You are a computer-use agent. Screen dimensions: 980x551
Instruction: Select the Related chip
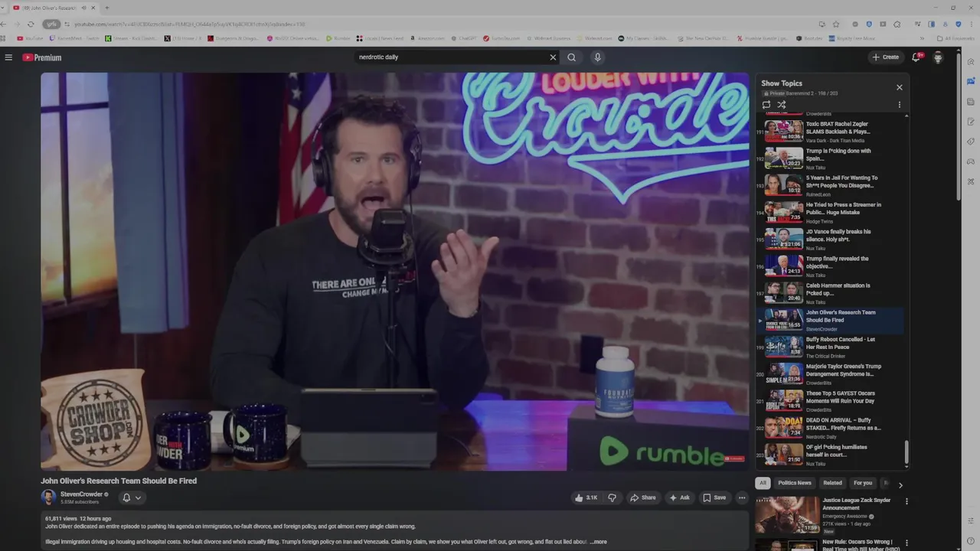pyautogui.click(x=832, y=483)
